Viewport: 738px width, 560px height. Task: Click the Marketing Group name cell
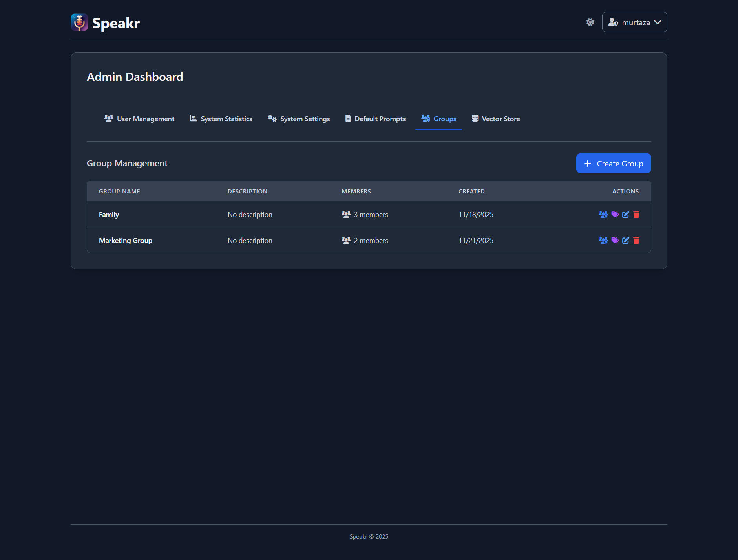pos(126,240)
